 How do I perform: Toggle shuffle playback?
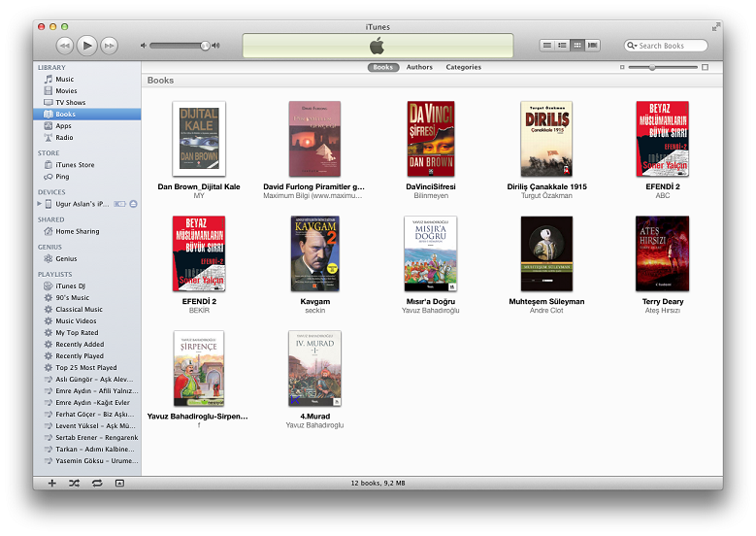[x=75, y=483]
